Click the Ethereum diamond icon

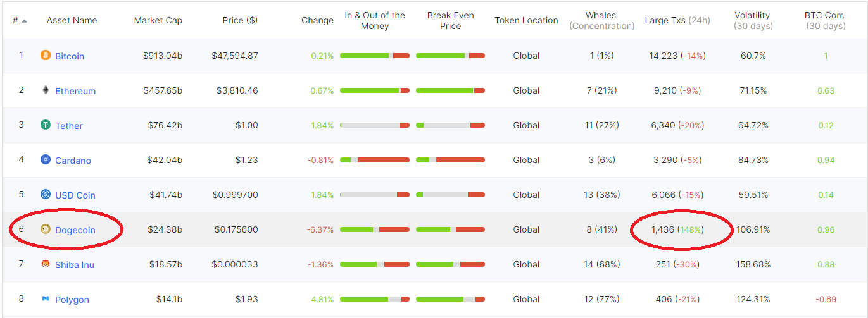(45, 90)
